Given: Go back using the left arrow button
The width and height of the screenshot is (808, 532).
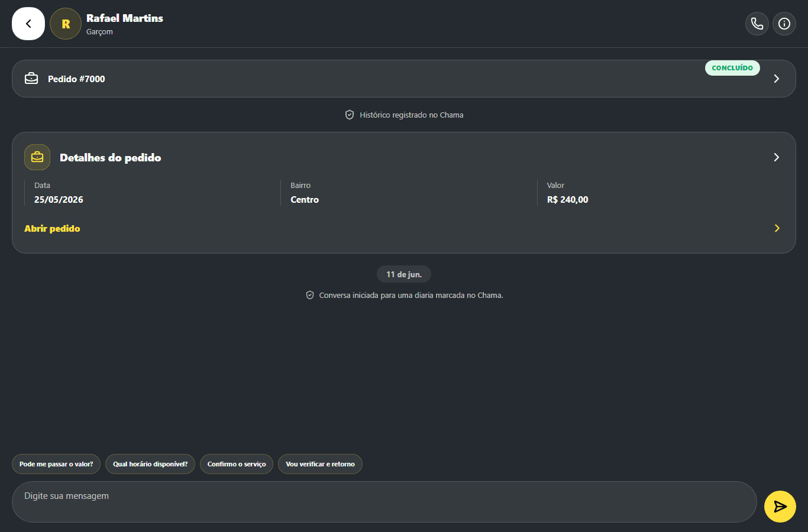Looking at the screenshot, I should pos(28,24).
